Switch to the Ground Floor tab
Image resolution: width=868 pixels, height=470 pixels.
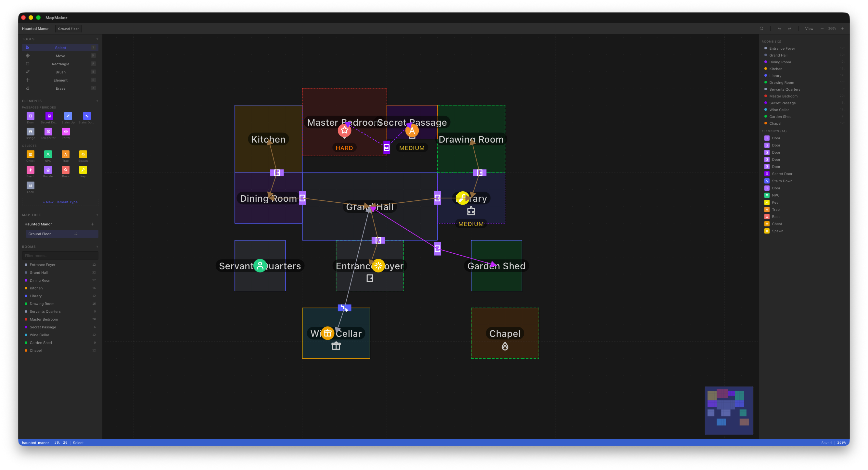coord(68,29)
